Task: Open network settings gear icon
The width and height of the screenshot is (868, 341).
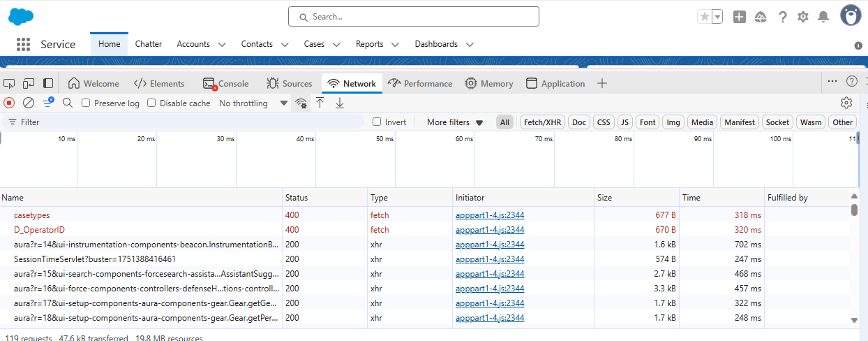Action: click(x=846, y=103)
